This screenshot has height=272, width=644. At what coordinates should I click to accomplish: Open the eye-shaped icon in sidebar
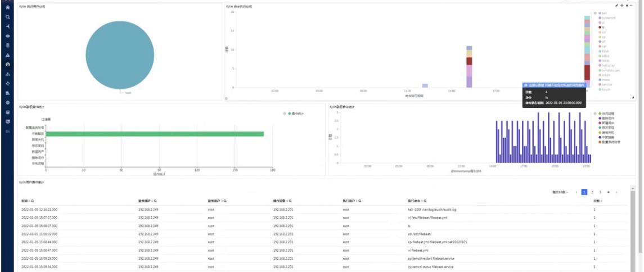click(7, 36)
